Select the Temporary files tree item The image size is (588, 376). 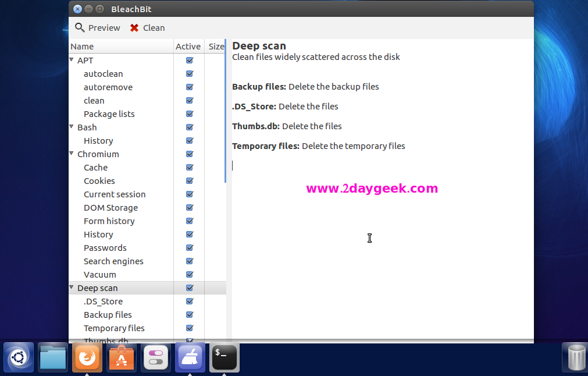114,328
